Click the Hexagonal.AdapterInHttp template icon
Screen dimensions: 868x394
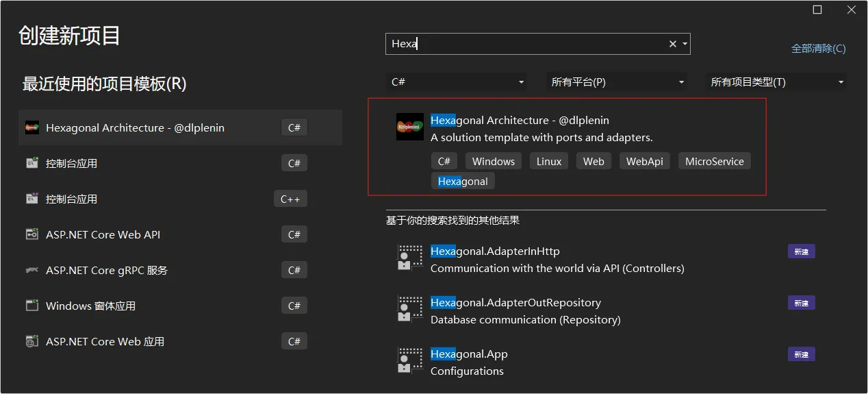pyautogui.click(x=410, y=258)
